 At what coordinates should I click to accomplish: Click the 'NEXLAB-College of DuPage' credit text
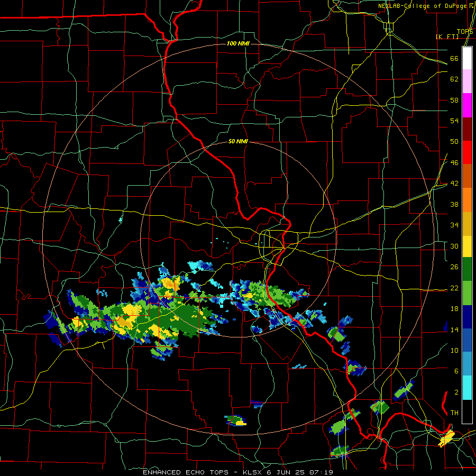click(x=422, y=6)
